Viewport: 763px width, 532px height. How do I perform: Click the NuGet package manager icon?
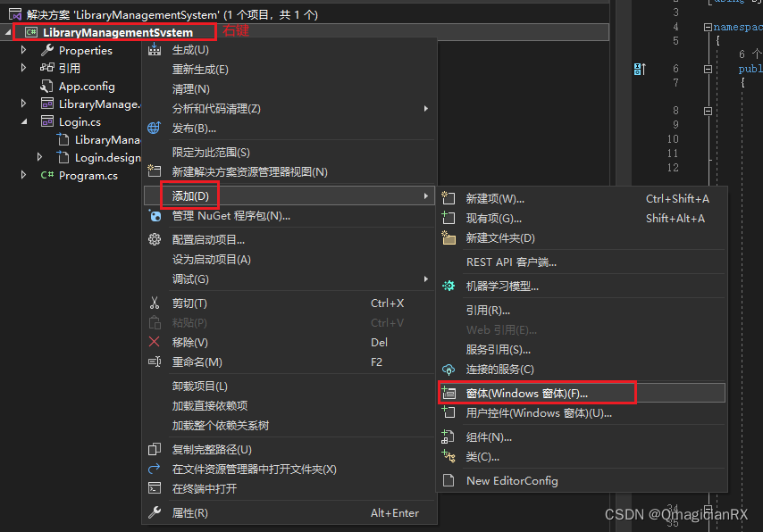click(155, 215)
